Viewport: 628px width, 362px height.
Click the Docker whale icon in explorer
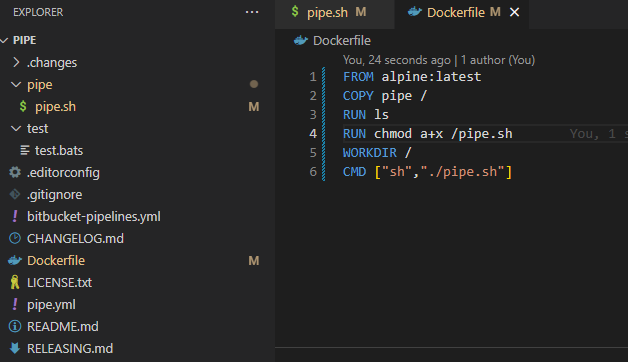pyautogui.click(x=15, y=261)
